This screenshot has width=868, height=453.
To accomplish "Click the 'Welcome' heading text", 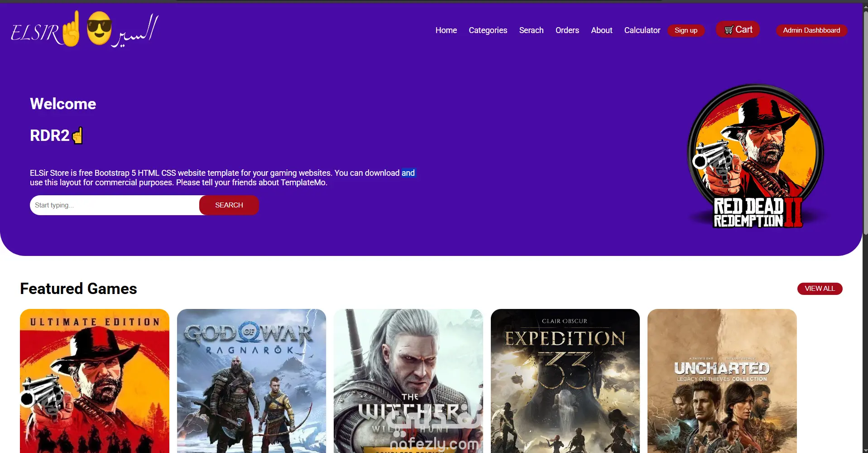I will [x=63, y=104].
